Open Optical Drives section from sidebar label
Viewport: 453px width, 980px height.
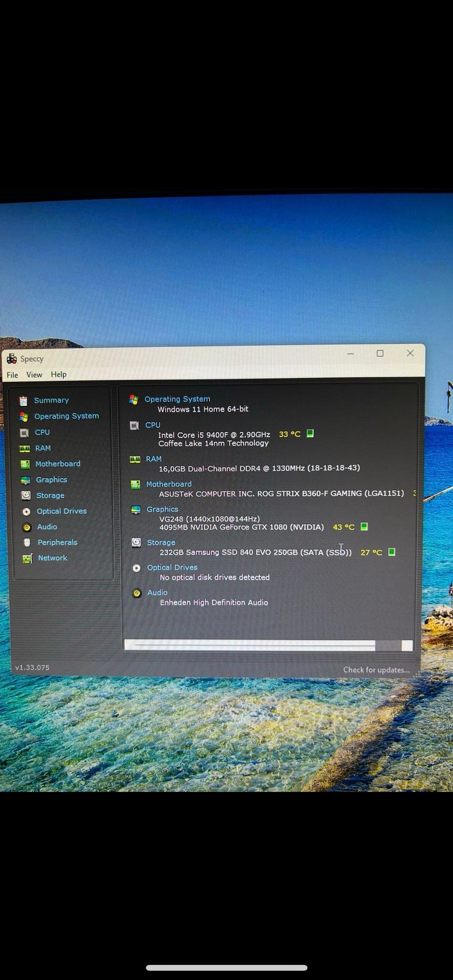pos(62,511)
